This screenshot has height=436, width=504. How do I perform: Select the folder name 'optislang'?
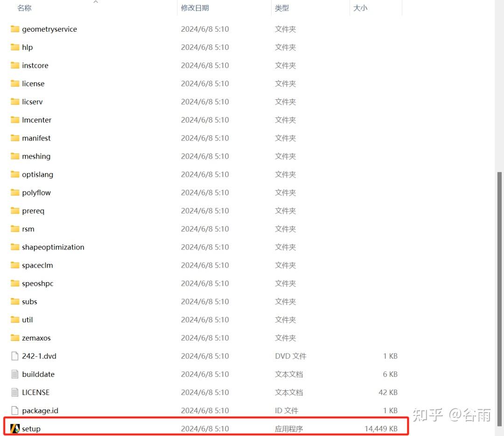coord(38,174)
